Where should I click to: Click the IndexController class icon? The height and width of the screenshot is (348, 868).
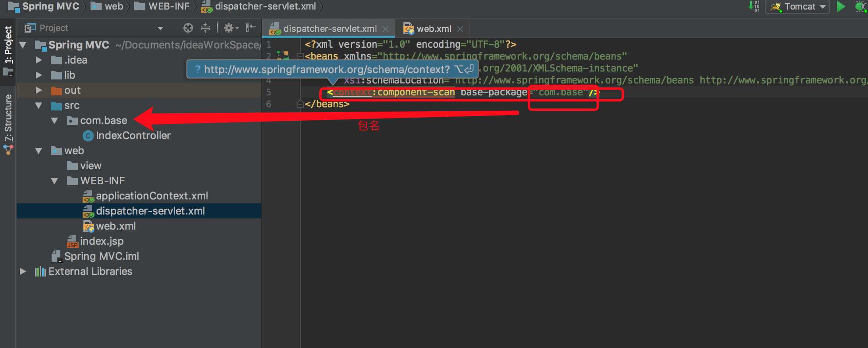pyautogui.click(x=88, y=136)
